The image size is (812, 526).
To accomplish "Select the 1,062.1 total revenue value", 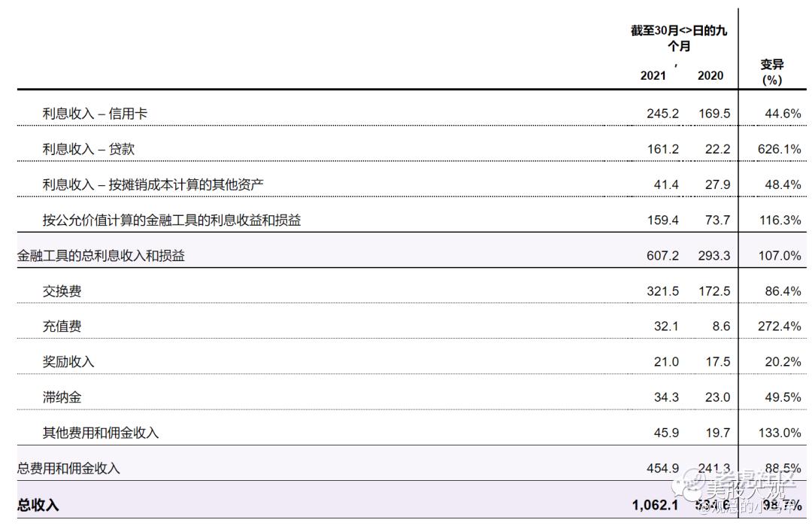I will [655, 505].
